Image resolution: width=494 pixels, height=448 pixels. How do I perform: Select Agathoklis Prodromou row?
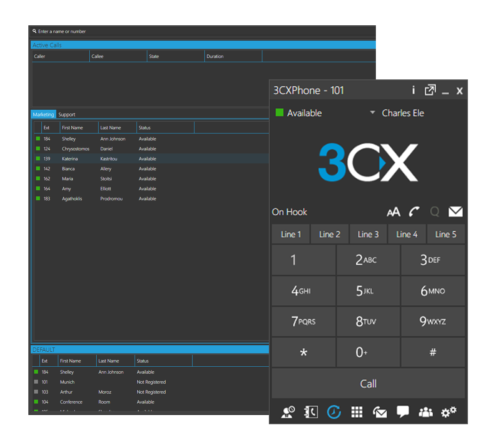coord(151,199)
